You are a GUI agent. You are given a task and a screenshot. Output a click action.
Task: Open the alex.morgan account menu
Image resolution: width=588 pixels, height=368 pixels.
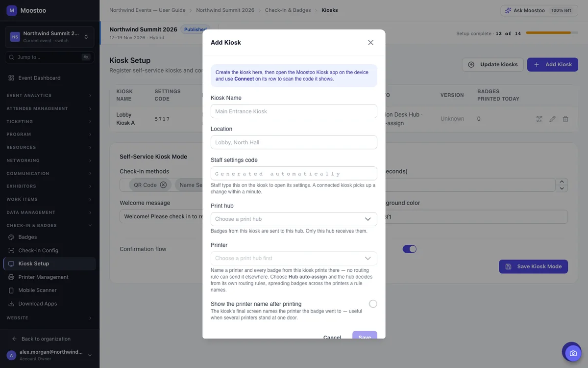pos(49,355)
